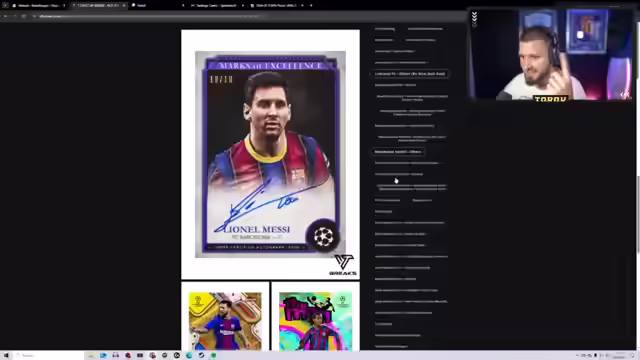Image resolution: width=640 pixels, height=360 pixels.
Task: Open File Explorer from the taskbar
Action: pyautogui.click(x=91, y=356)
